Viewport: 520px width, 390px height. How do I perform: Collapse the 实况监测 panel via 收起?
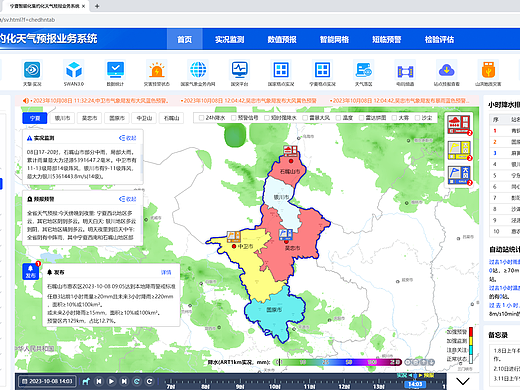tap(128, 138)
